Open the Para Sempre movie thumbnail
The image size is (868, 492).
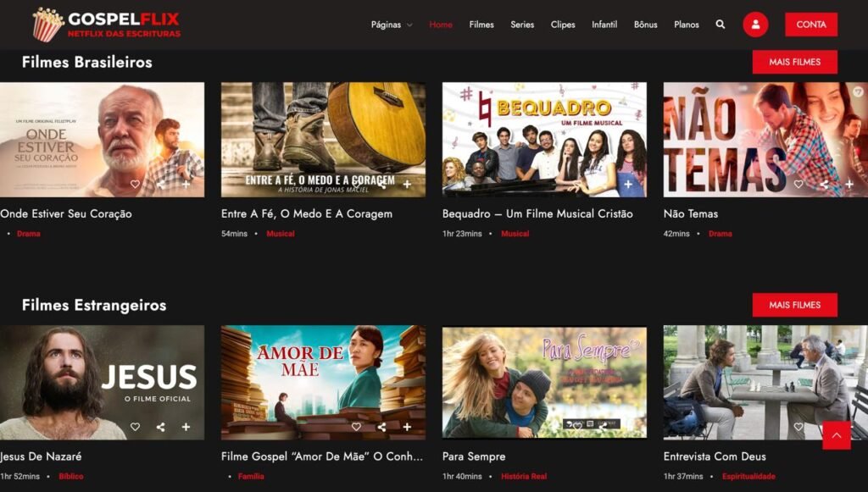click(x=544, y=381)
